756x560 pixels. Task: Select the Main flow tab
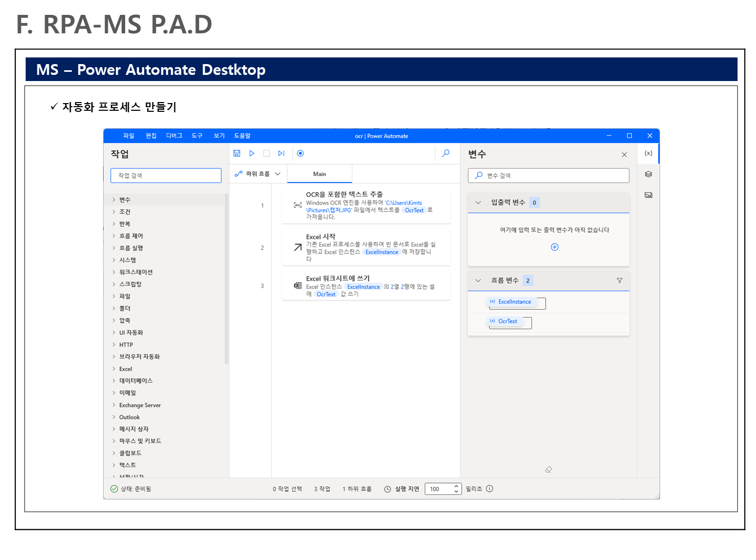pos(320,174)
